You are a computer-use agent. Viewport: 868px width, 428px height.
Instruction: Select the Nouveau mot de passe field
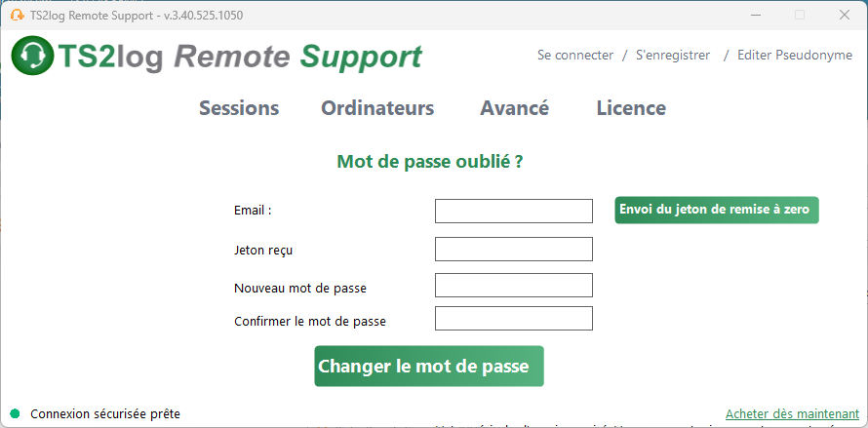(x=514, y=285)
